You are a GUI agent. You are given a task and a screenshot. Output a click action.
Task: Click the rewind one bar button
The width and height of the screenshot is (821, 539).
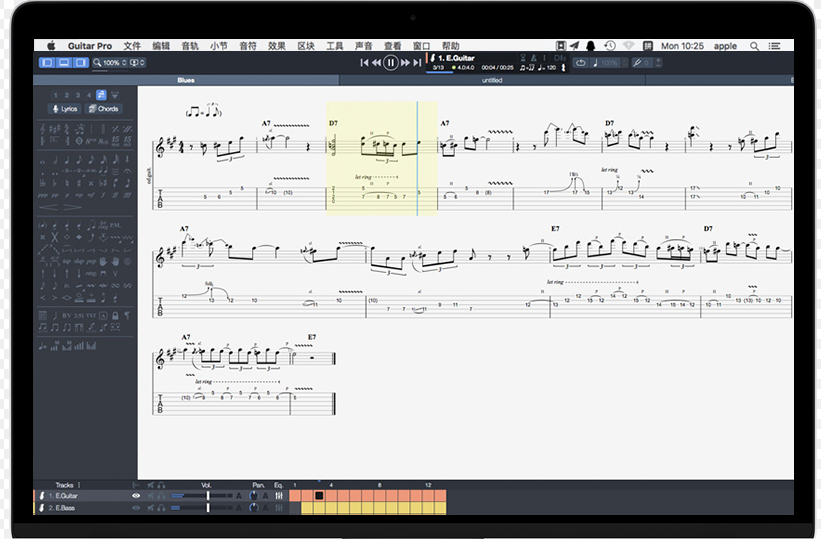point(376,63)
